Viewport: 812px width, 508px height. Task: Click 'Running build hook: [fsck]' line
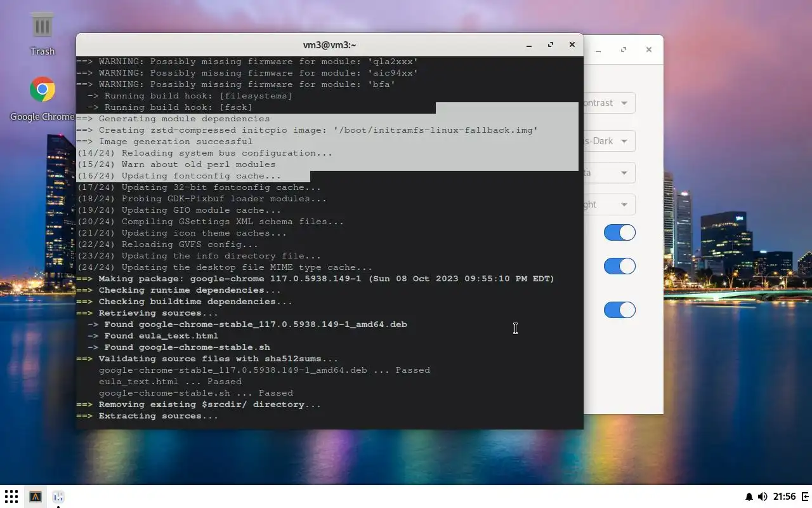pos(170,107)
